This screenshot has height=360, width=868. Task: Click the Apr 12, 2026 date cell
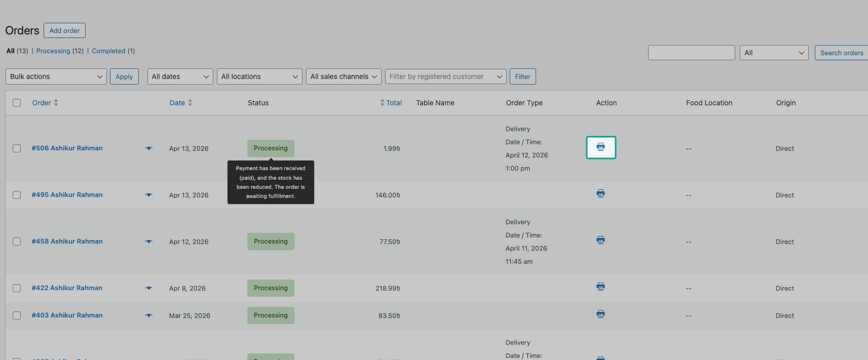click(x=189, y=242)
